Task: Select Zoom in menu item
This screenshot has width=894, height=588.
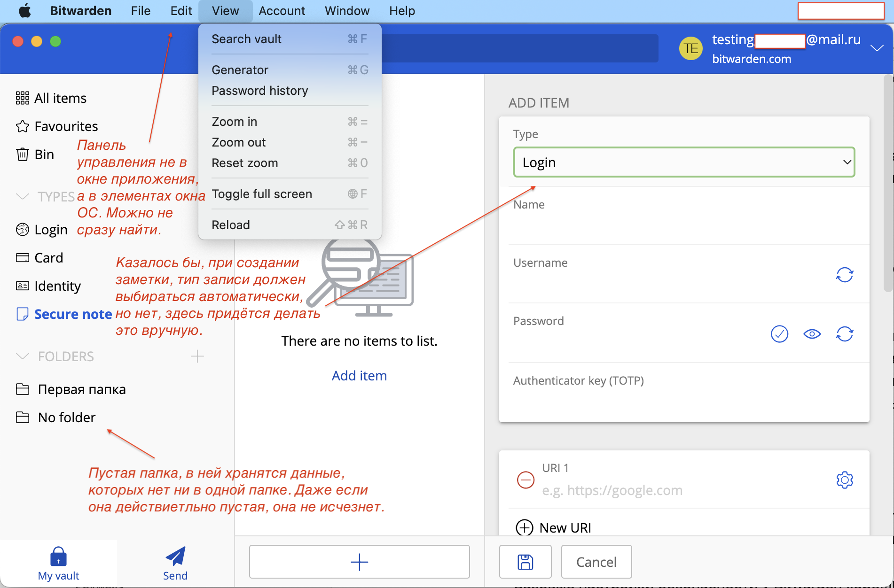Action: (x=290, y=122)
